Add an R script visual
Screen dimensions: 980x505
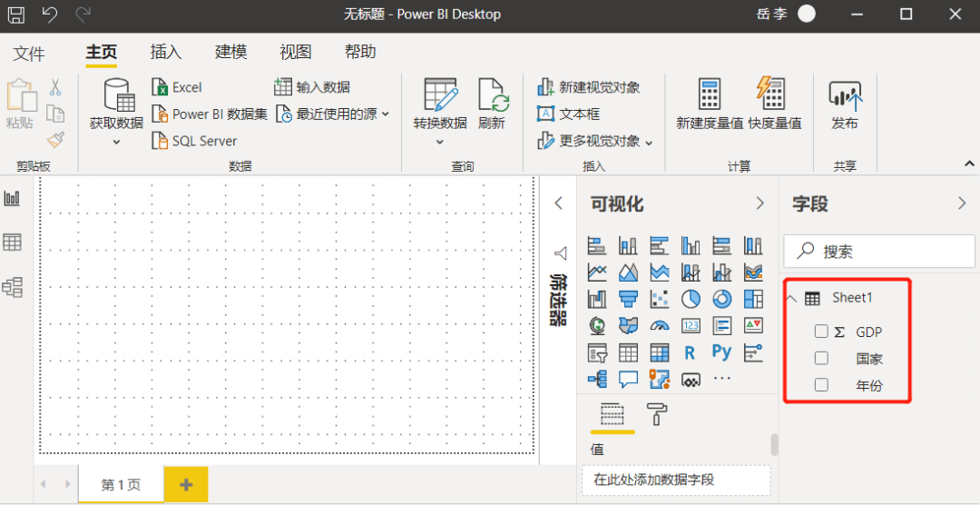[691, 352]
